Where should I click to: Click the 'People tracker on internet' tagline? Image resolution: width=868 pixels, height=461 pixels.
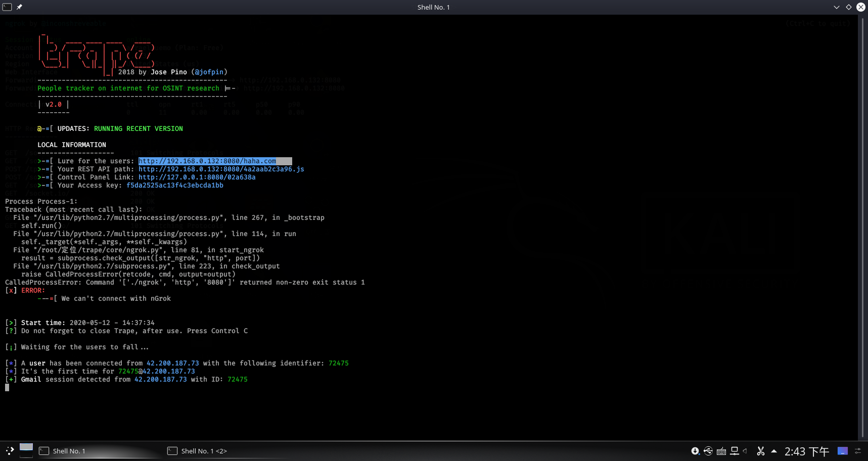(128, 88)
